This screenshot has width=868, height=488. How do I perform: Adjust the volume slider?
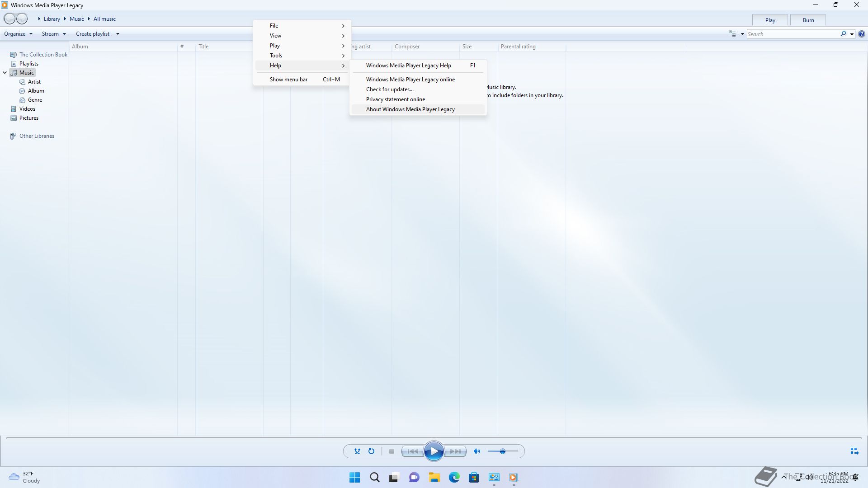click(x=503, y=451)
